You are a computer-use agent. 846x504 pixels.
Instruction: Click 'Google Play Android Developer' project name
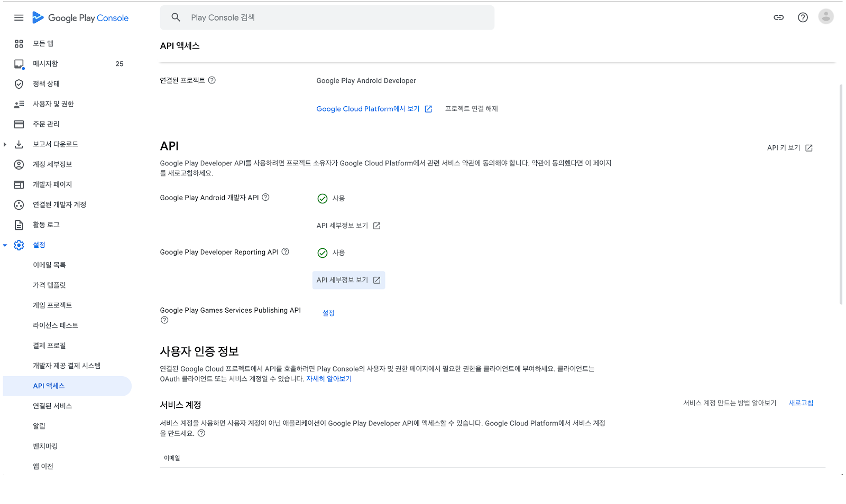366,81
